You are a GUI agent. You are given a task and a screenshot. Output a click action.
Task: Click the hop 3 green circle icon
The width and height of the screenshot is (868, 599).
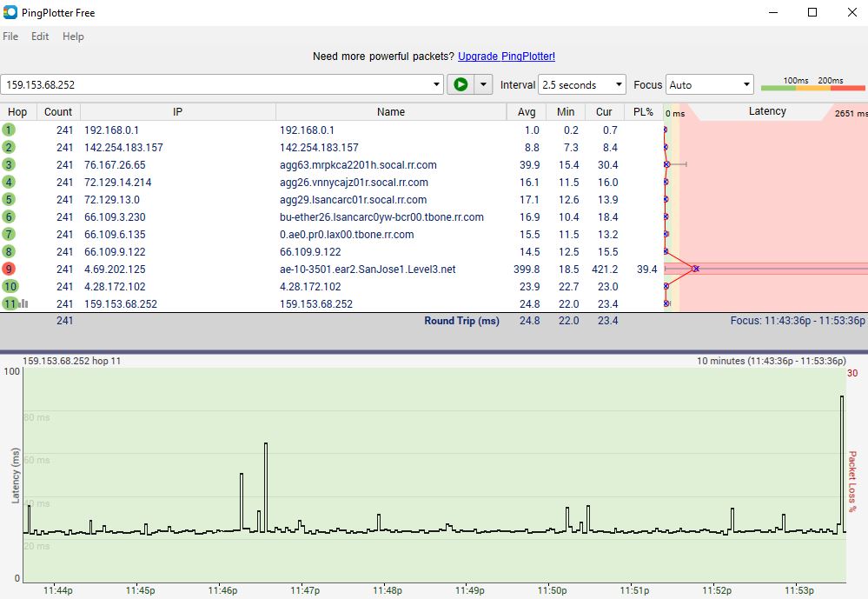coord(9,164)
